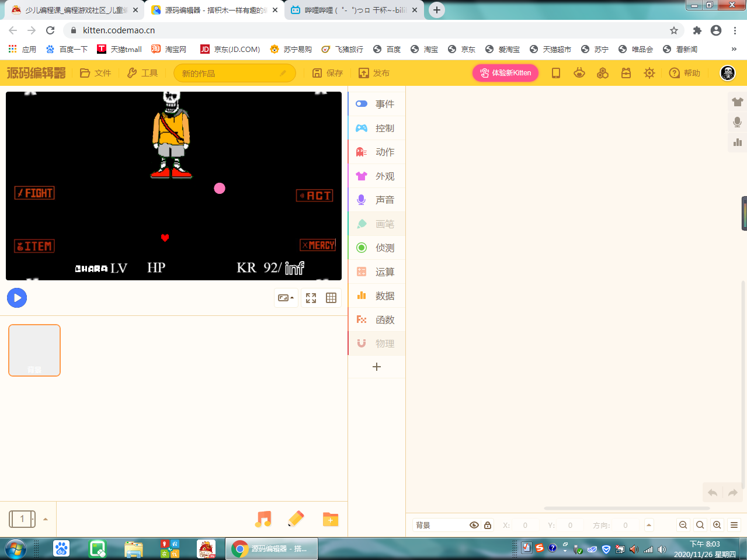The width and height of the screenshot is (747, 560).
Task: Open a new browser tab
Action: pyautogui.click(x=437, y=10)
